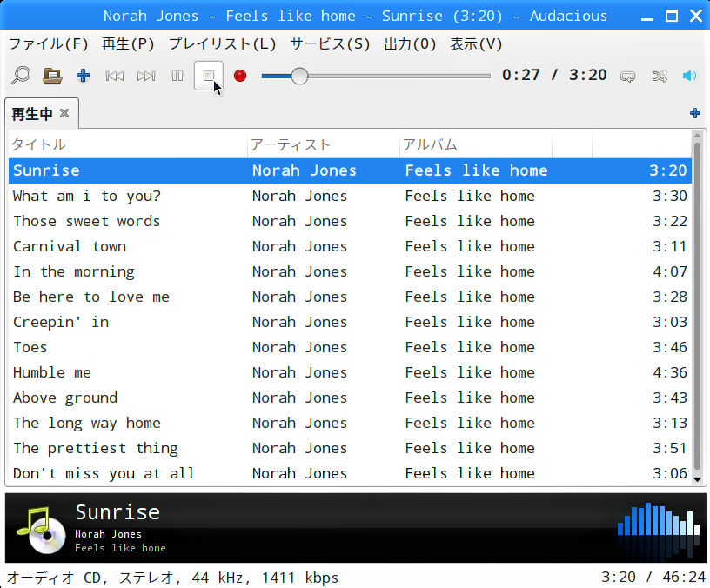Skip to the previous track

pyautogui.click(x=115, y=76)
